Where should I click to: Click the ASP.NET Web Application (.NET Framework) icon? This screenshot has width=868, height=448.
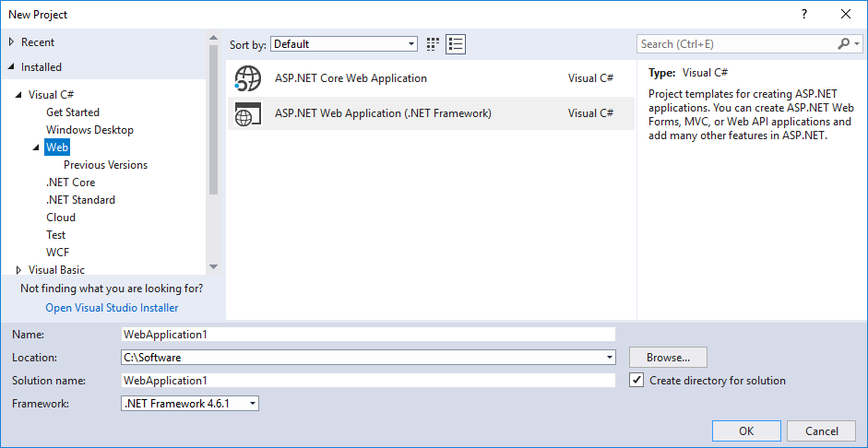coord(247,113)
